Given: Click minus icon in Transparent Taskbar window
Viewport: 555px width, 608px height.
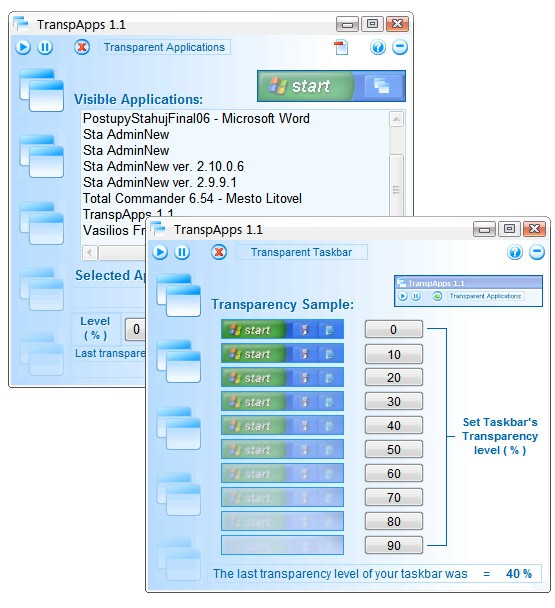Looking at the screenshot, I should (x=537, y=252).
